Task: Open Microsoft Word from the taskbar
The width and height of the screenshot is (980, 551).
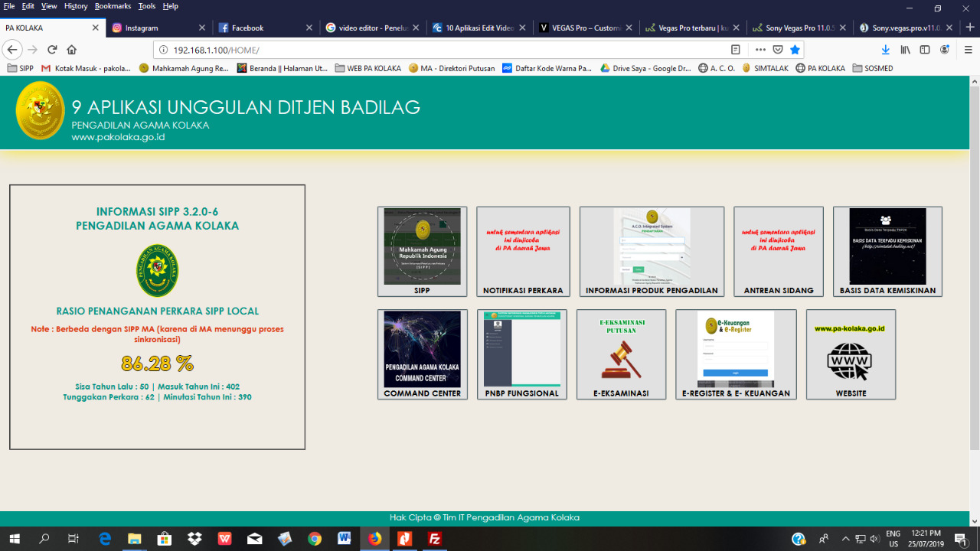Action: pos(344,538)
